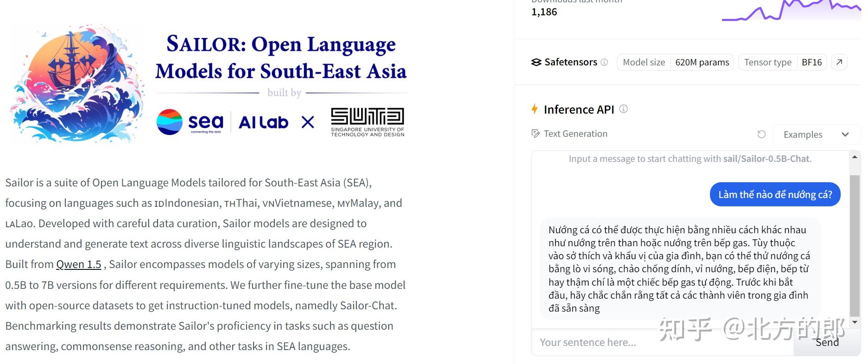The image size is (868, 364).
Task: Focus the 'Your sentence here...' input field
Action: click(x=663, y=342)
